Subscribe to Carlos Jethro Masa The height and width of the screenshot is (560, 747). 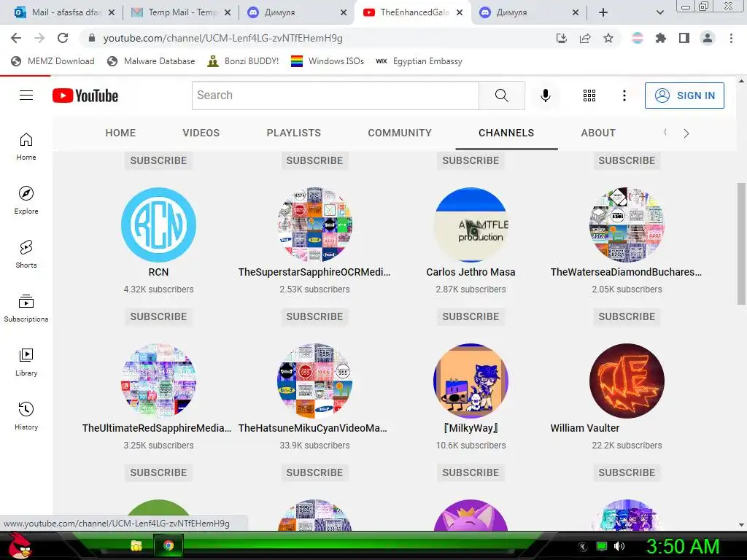click(471, 316)
